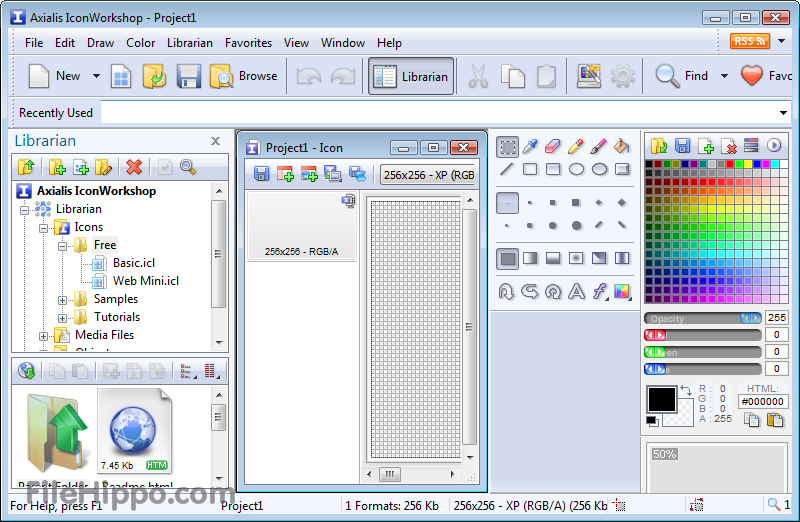Select Basic.icl in the tree
This screenshot has height=522, width=800.
pyautogui.click(x=134, y=263)
